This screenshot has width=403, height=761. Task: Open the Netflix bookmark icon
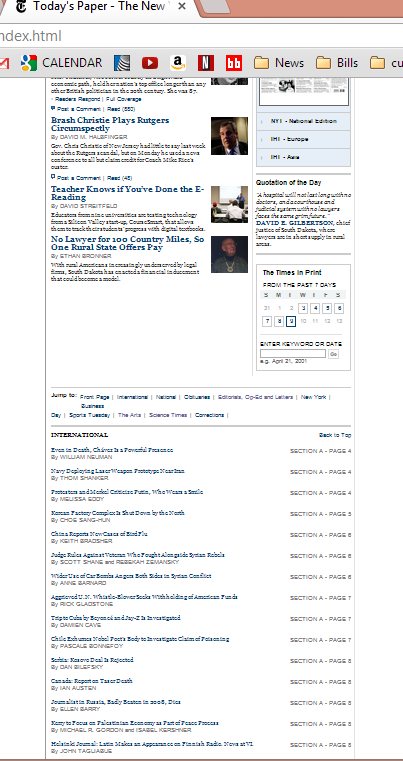[x=206, y=63]
